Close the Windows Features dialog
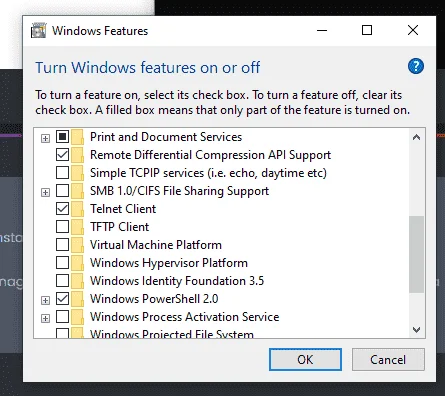Viewport: 445px width, 396px height. 413,30
